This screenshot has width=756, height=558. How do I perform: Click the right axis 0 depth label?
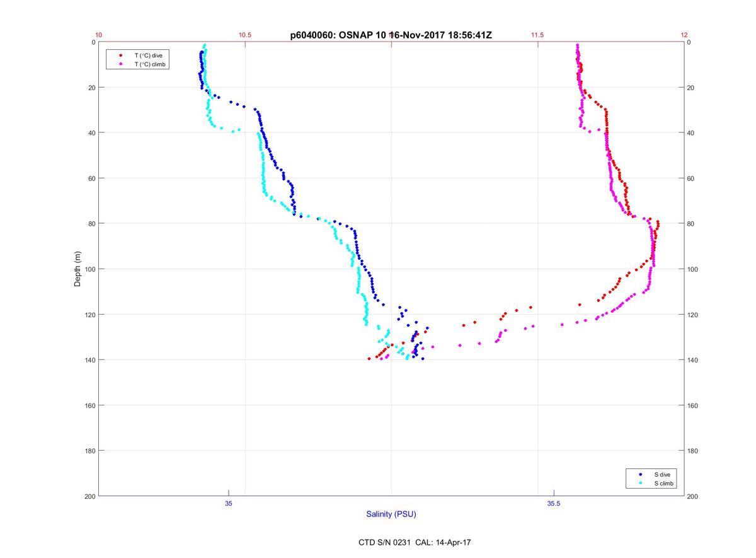tap(689, 42)
